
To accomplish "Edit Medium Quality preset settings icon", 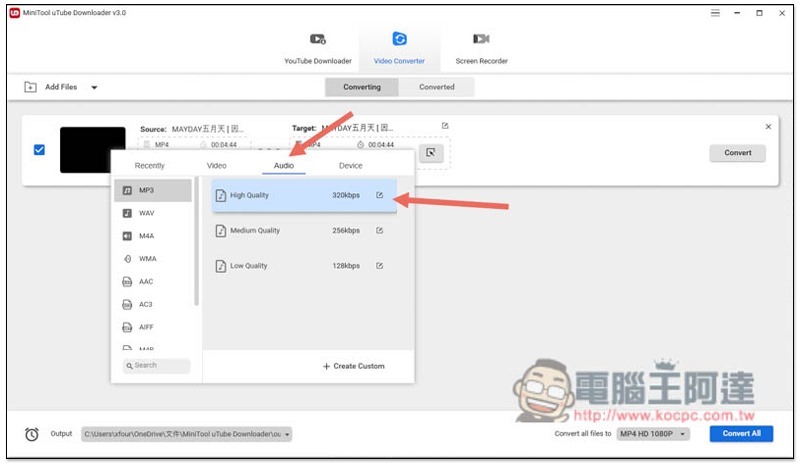I will pyautogui.click(x=379, y=230).
